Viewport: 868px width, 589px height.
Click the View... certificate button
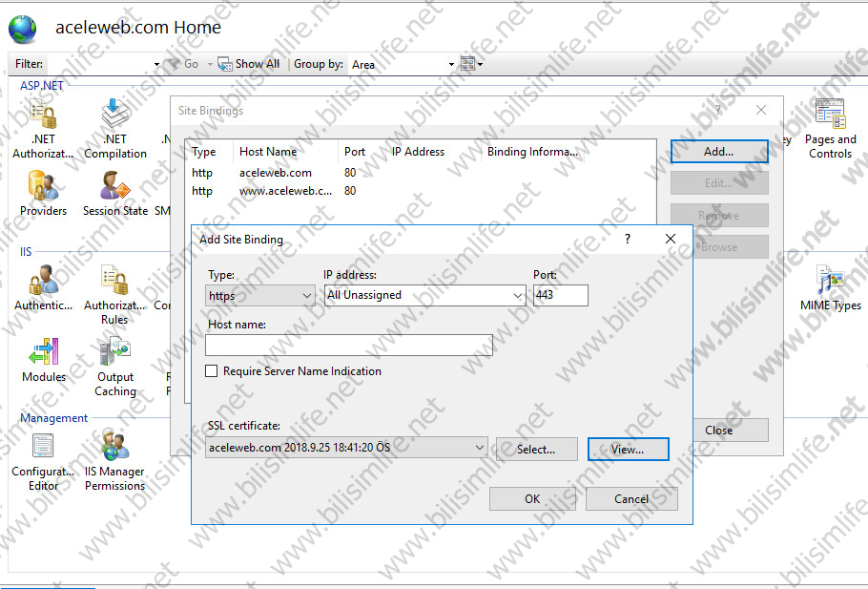tap(628, 450)
